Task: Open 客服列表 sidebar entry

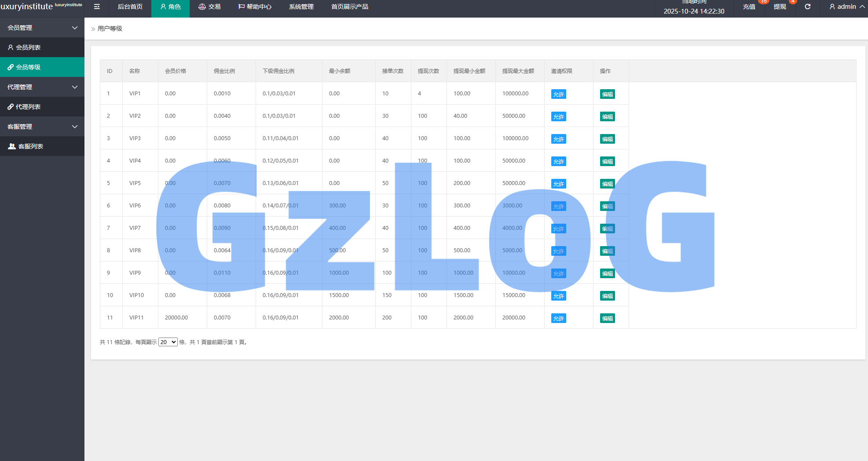Action: pos(30,146)
